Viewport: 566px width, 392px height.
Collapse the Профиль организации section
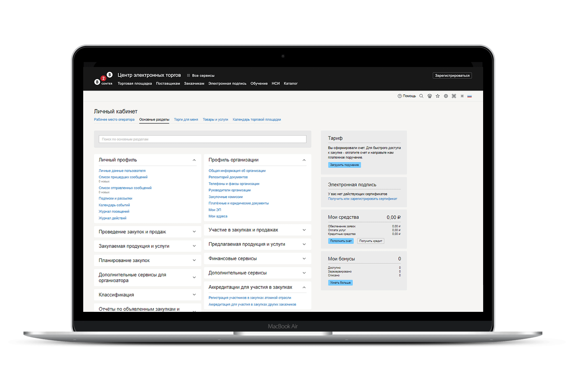[x=304, y=160]
